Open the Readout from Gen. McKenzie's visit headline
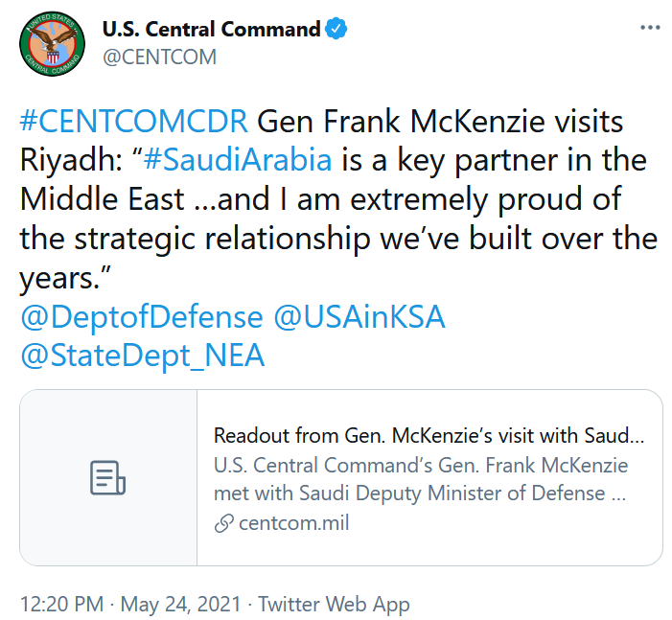This screenshot has height=620, width=672. [429, 436]
